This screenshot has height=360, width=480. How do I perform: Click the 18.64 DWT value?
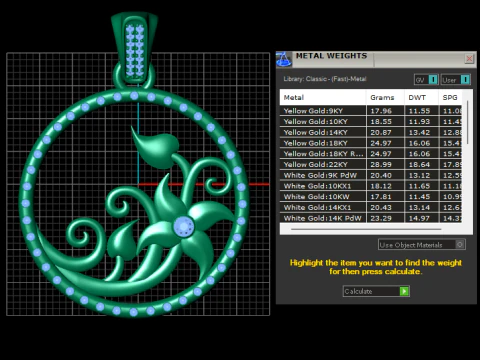pyautogui.click(x=419, y=164)
